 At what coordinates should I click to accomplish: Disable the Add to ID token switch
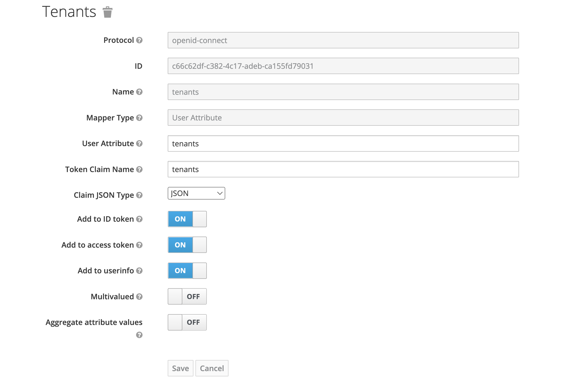tap(187, 219)
